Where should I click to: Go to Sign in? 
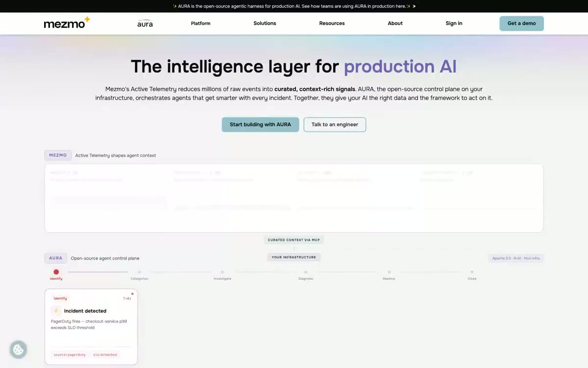[x=454, y=24]
